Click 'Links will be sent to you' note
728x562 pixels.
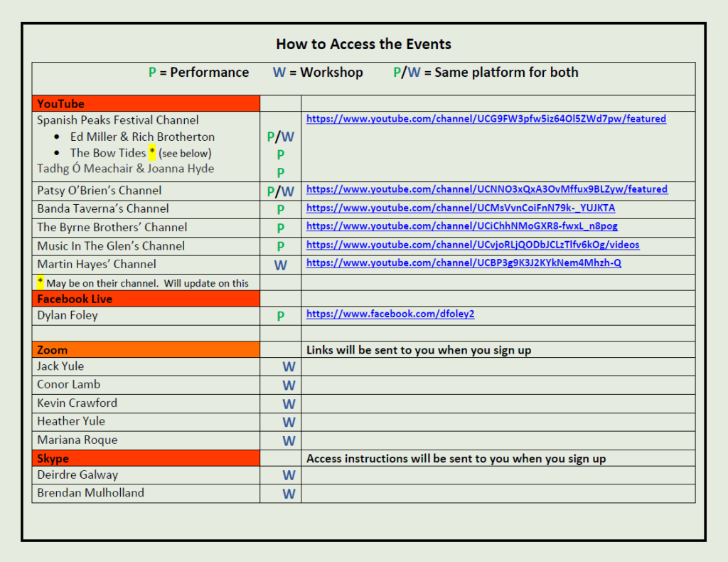419,350
